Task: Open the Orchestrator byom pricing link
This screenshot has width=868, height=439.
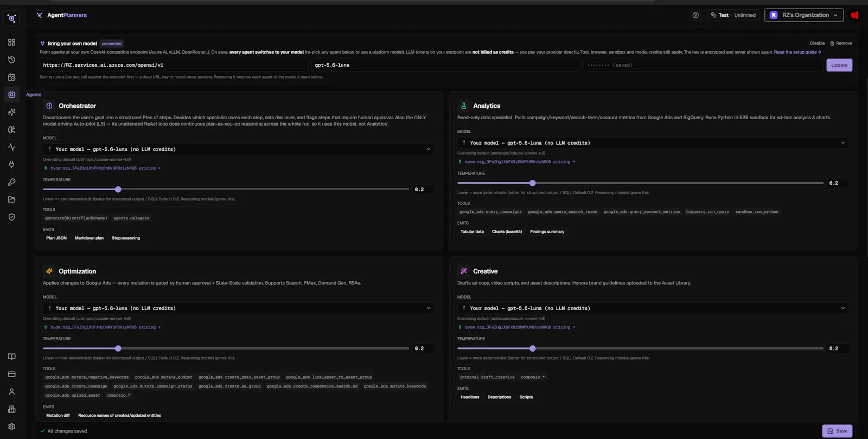Action: [x=105, y=168]
